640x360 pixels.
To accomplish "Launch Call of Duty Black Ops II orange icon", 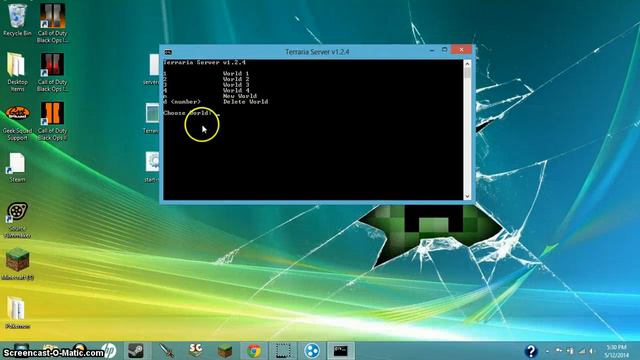I will [52, 121].
